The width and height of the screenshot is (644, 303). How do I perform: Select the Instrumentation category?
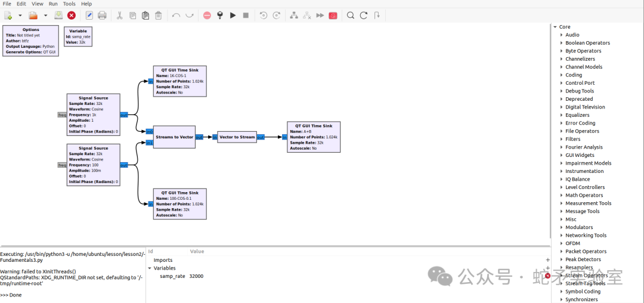point(584,171)
